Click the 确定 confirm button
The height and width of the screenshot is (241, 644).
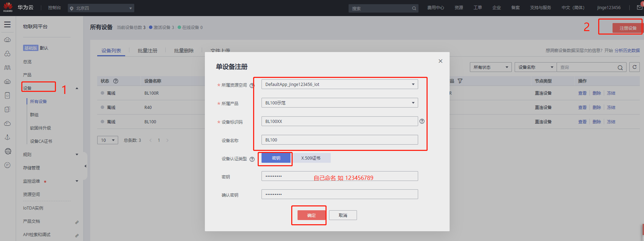[x=311, y=215]
